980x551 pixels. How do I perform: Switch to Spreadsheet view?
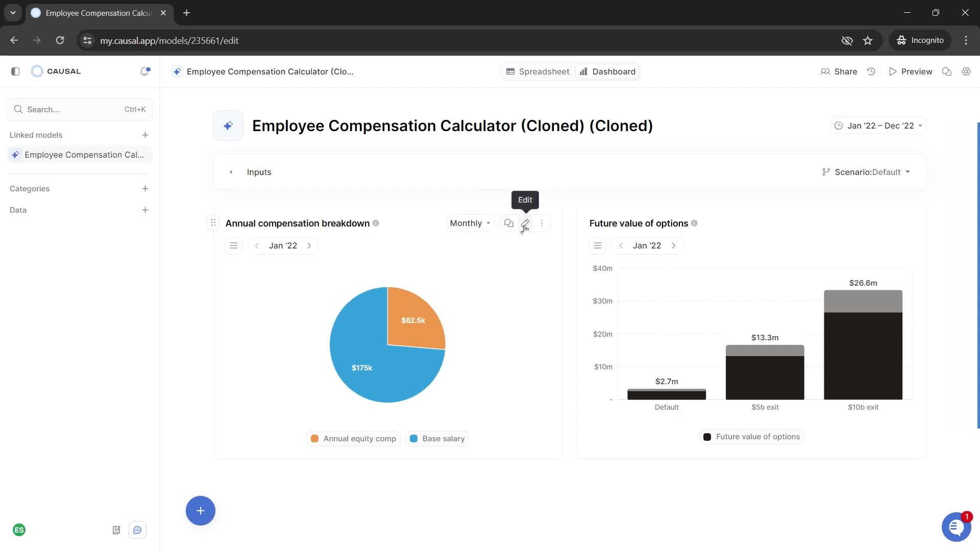pos(538,71)
